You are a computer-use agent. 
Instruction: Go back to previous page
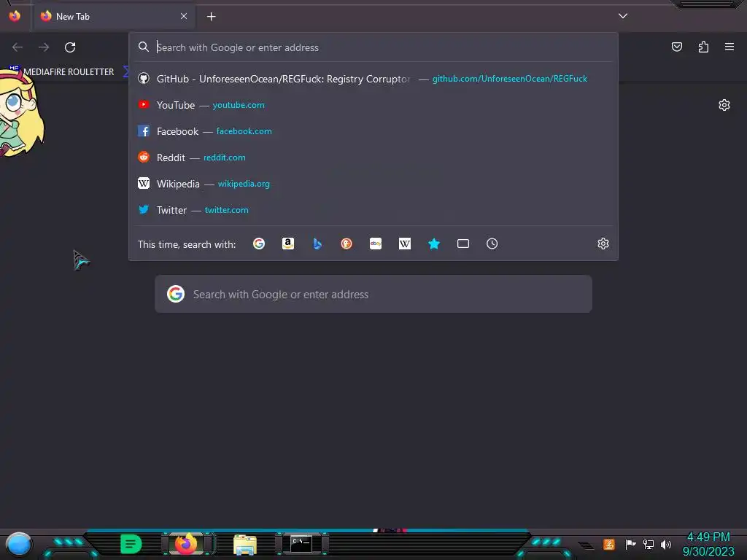point(18,47)
